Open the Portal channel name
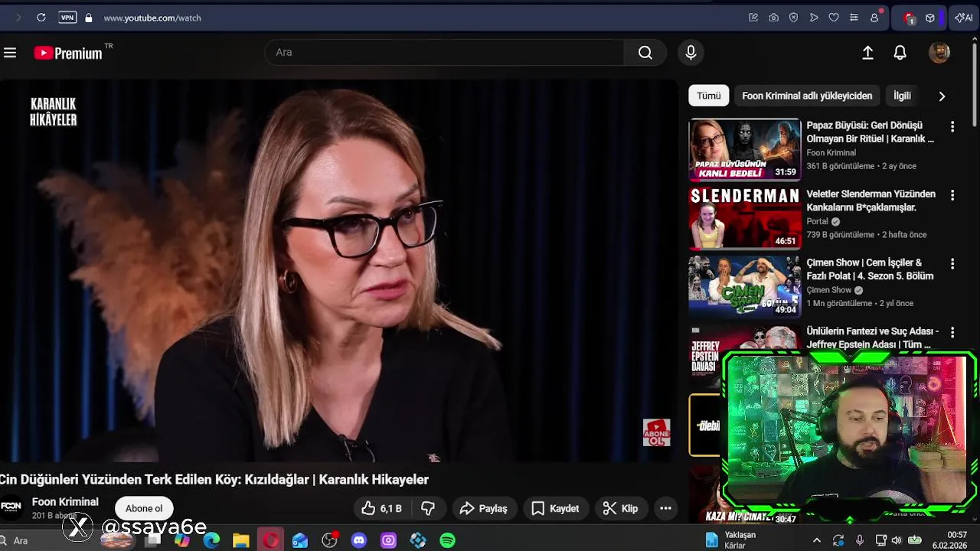Screen dimensions: 980x551 (817, 221)
